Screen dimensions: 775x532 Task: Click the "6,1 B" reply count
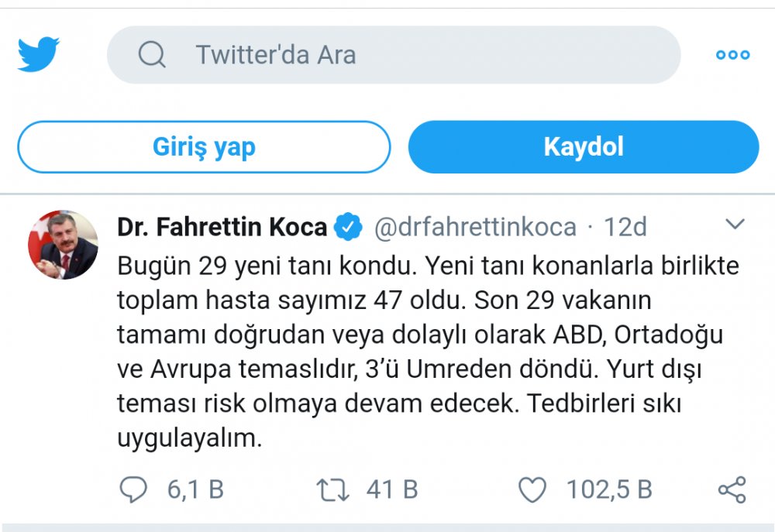(x=195, y=489)
